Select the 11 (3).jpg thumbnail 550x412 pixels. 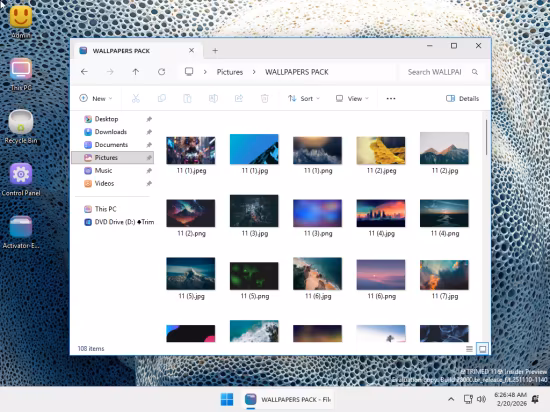(x=254, y=211)
